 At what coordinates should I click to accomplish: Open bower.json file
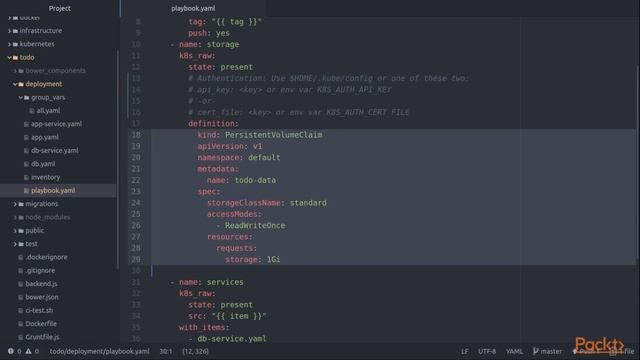coord(42,297)
